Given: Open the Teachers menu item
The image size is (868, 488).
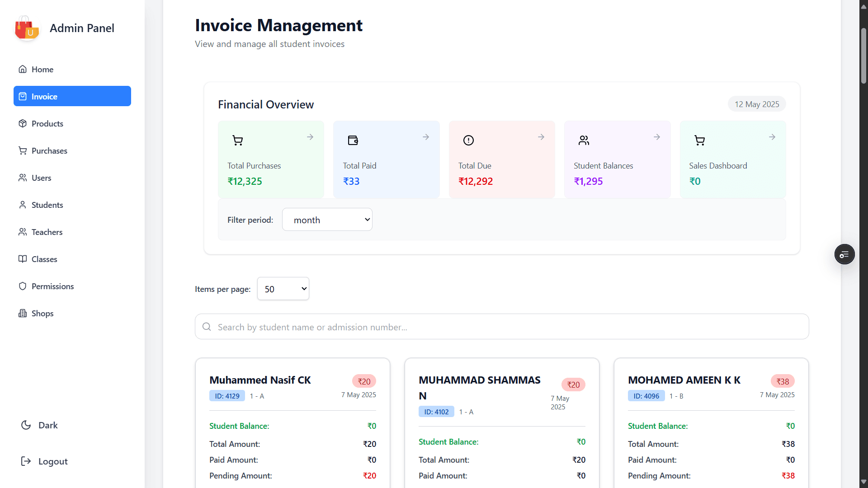Looking at the screenshot, I should [72, 232].
